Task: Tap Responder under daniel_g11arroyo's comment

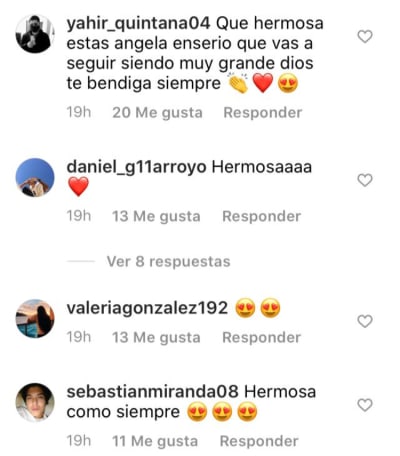Action: (x=262, y=216)
